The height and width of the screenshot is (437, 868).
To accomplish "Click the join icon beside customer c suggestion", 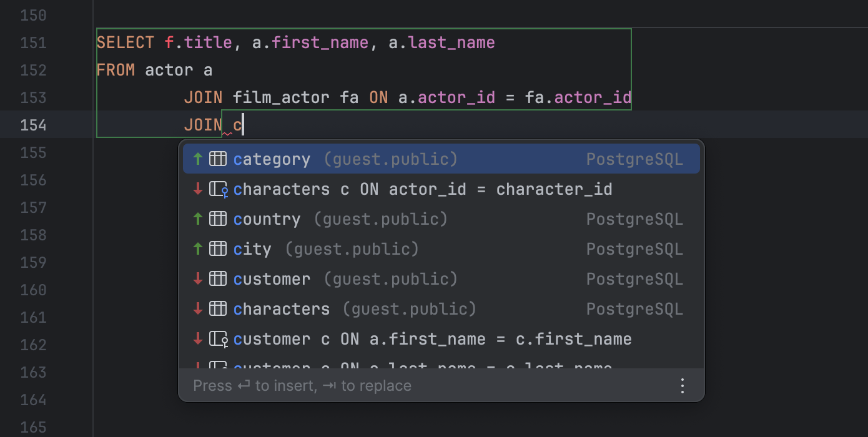I will pyautogui.click(x=218, y=338).
